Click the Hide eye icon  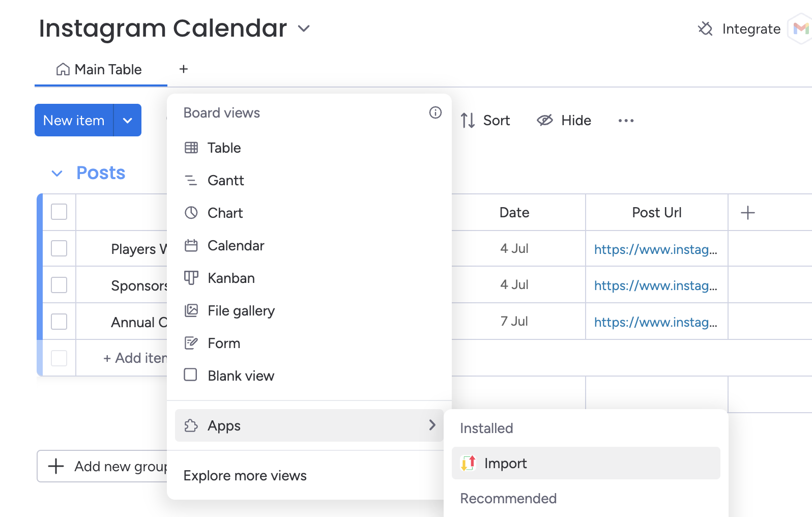click(544, 120)
